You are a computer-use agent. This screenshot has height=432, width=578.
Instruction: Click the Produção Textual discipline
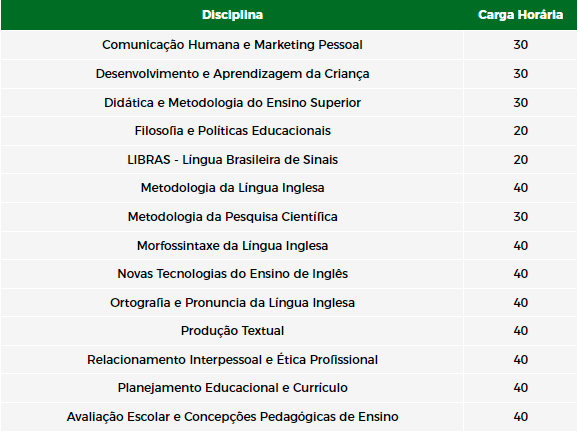tap(232, 331)
